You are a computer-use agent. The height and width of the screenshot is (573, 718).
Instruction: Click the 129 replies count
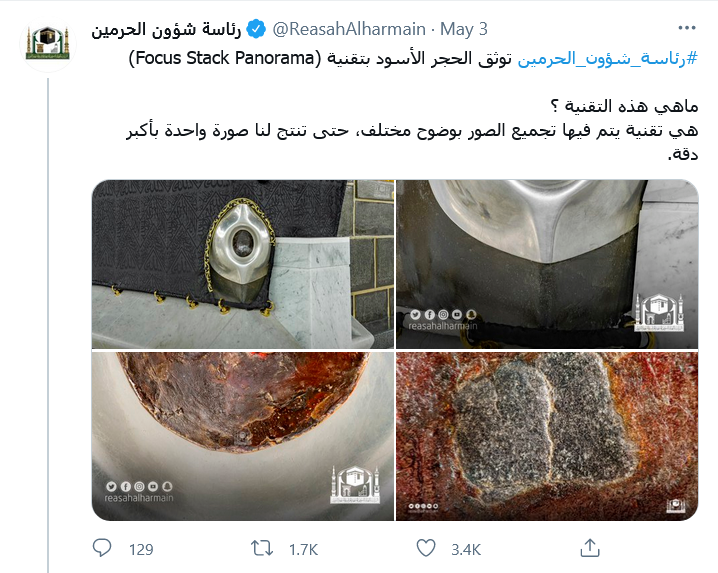pos(141,549)
